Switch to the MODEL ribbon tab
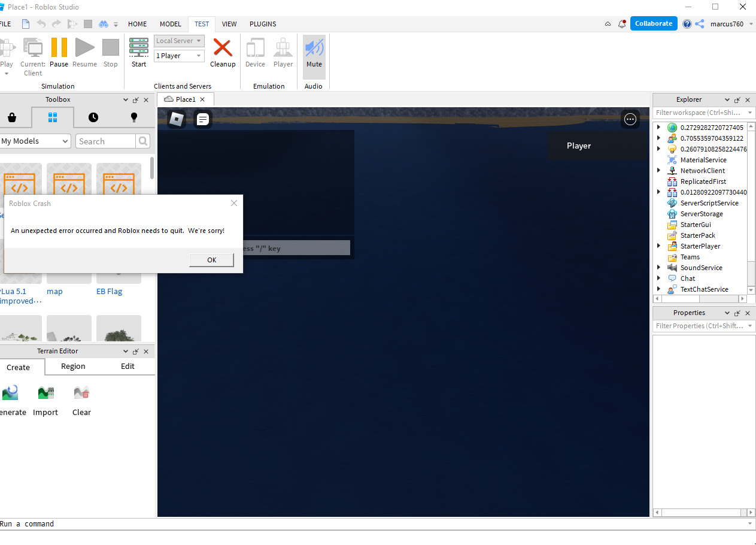The image size is (756, 545). pyautogui.click(x=171, y=24)
